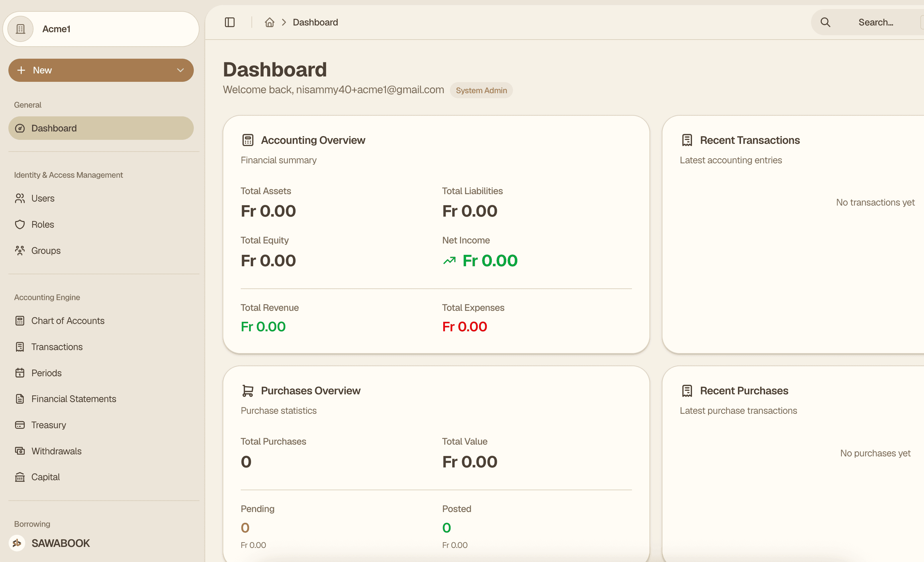This screenshot has height=562, width=924.
Task: Click the search magnifier icon
Action: (825, 22)
